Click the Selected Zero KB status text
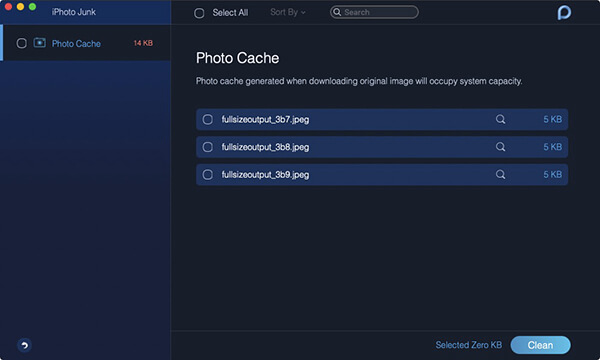The height and width of the screenshot is (360, 600). click(468, 345)
